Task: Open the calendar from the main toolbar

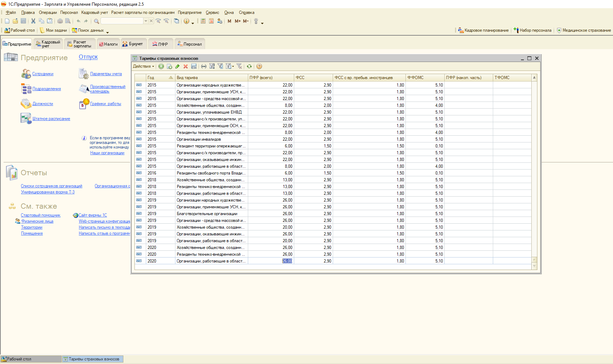Action: click(211, 21)
